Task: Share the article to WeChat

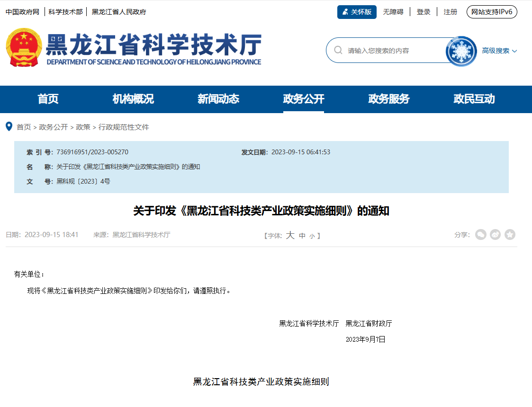Action: (x=480, y=234)
